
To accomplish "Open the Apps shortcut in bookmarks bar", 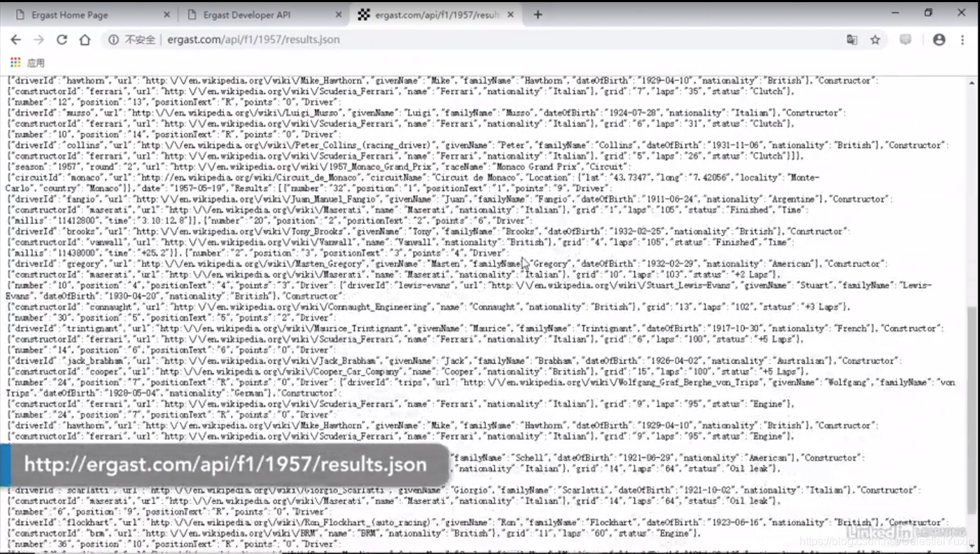I will point(27,62).
